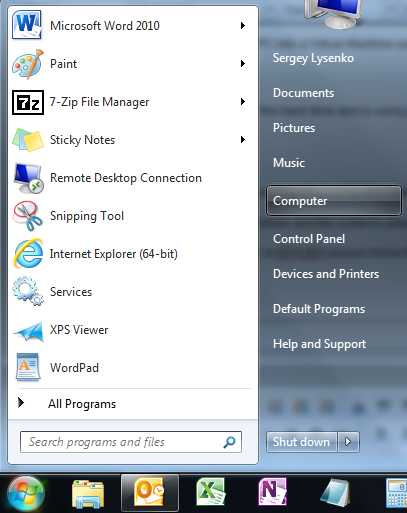
Task: Click the Search programs and files box
Action: click(x=131, y=442)
